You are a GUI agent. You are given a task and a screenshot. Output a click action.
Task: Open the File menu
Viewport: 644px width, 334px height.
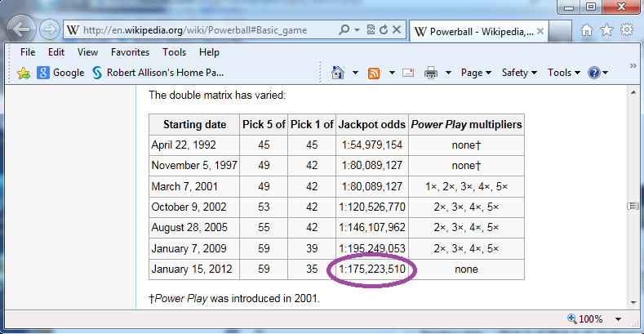[x=28, y=52]
